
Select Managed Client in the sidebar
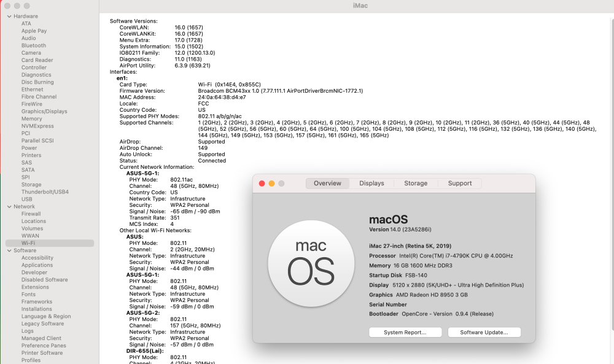pos(42,338)
